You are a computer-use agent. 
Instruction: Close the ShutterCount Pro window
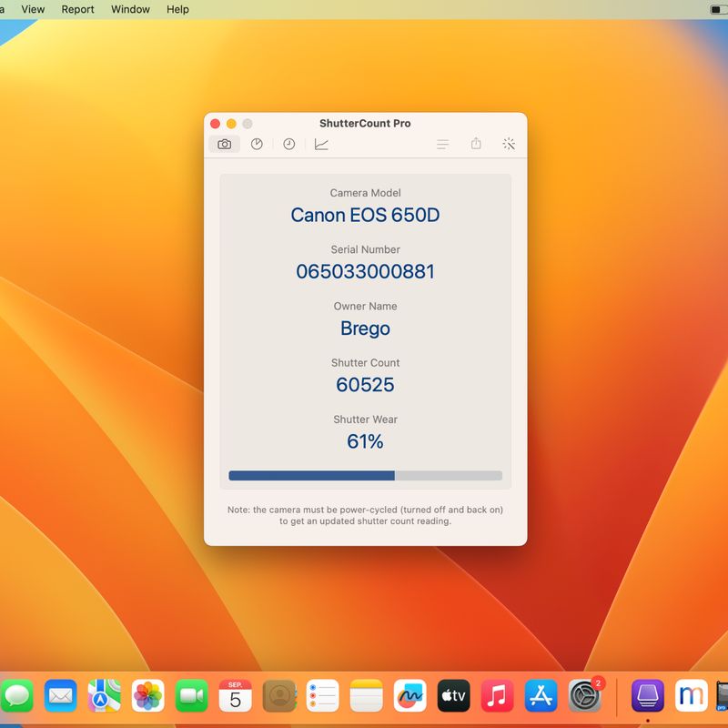[215, 124]
